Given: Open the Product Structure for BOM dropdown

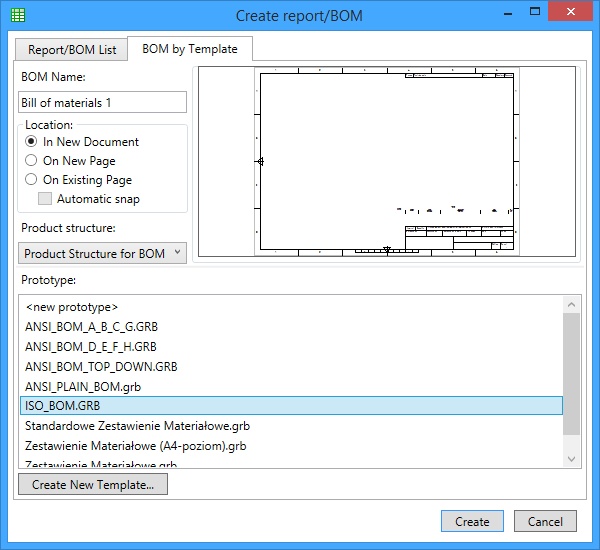Looking at the screenshot, I should point(103,254).
